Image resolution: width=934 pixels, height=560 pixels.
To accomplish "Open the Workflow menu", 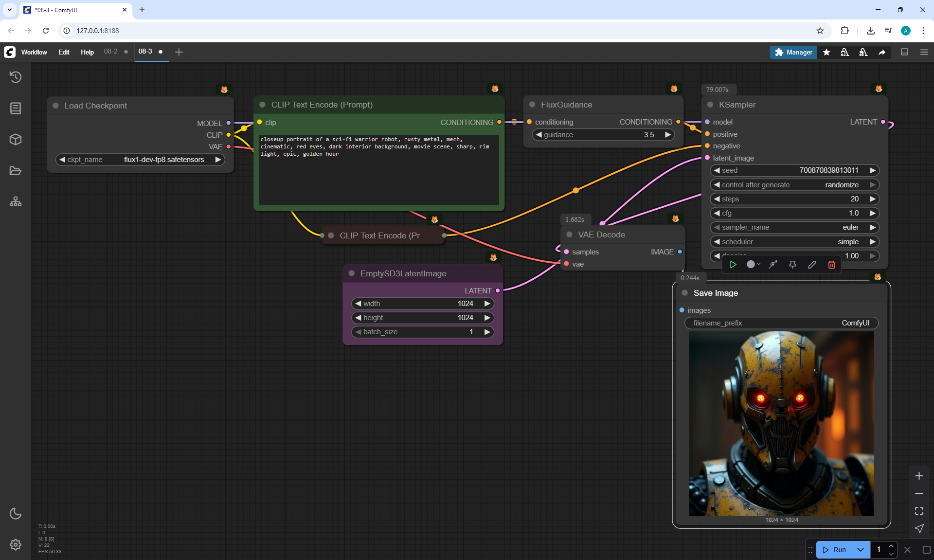I will pyautogui.click(x=34, y=52).
